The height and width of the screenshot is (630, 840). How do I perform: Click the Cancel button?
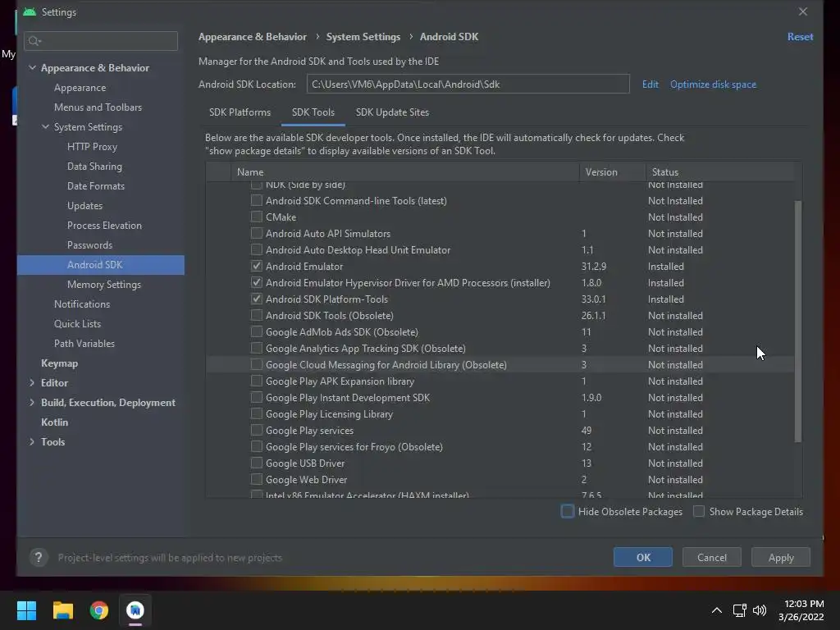tap(712, 557)
